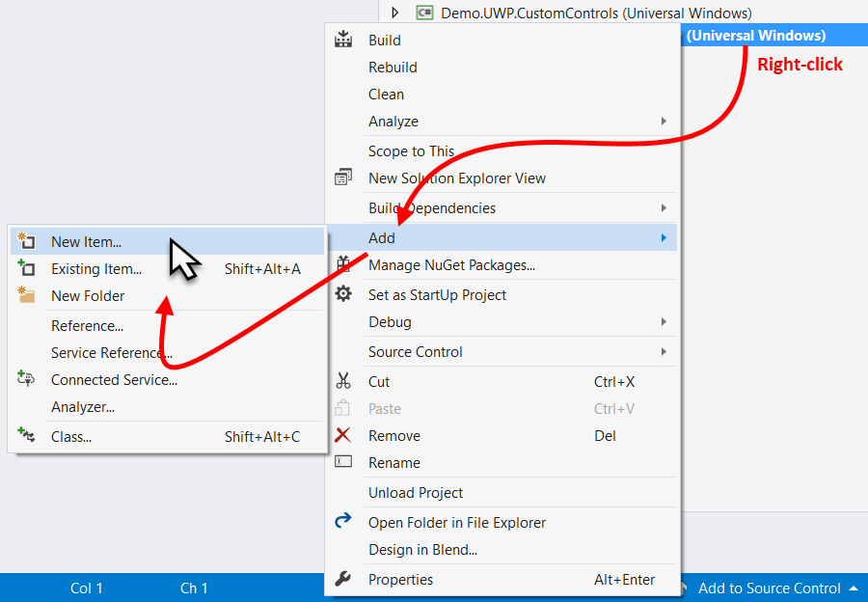The height and width of the screenshot is (602, 868).
Task: Click Add to Source Control in status bar
Action: point(769,588)
